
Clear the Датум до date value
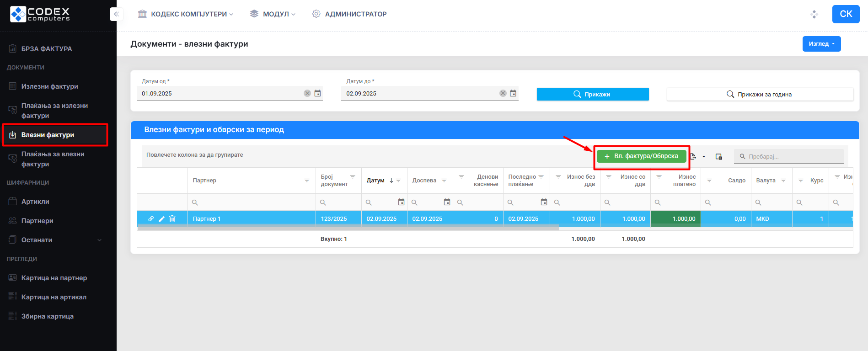(x=503, y=93)
